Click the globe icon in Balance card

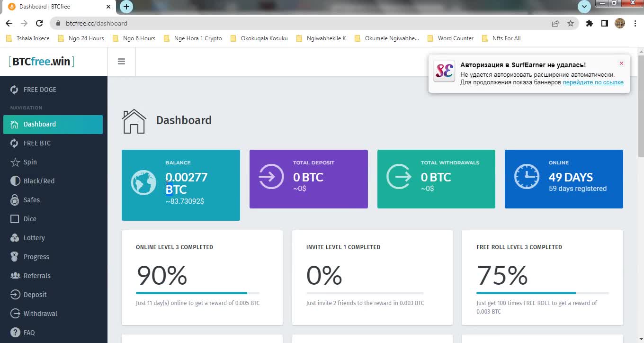143,182
